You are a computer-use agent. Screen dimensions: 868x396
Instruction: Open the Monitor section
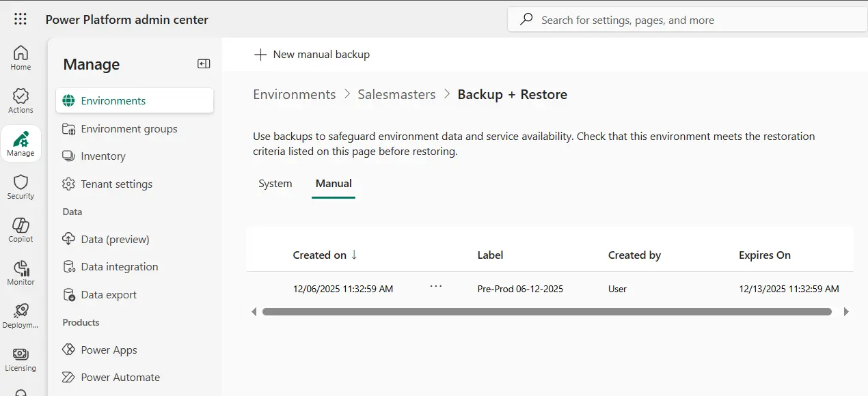click(x=20, y=272)
